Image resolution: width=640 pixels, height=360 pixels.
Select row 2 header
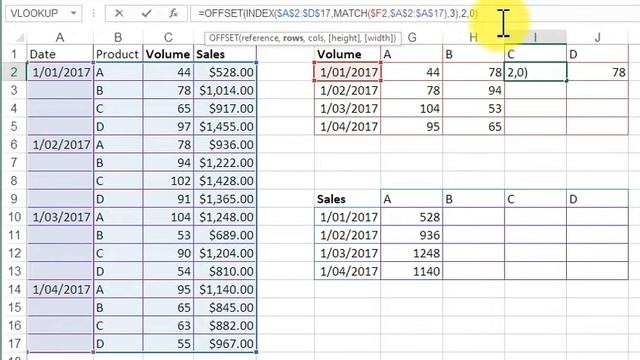coord(14,72)
